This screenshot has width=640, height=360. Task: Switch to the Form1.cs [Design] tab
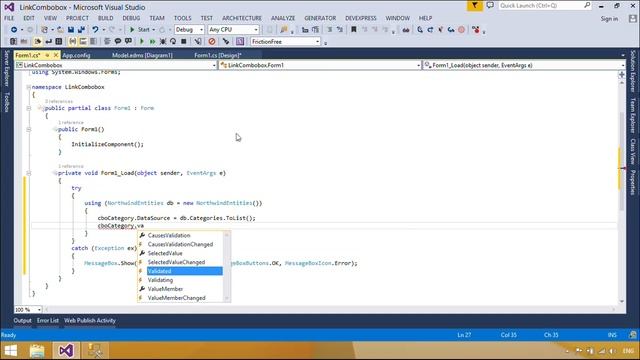pos(218,55)
